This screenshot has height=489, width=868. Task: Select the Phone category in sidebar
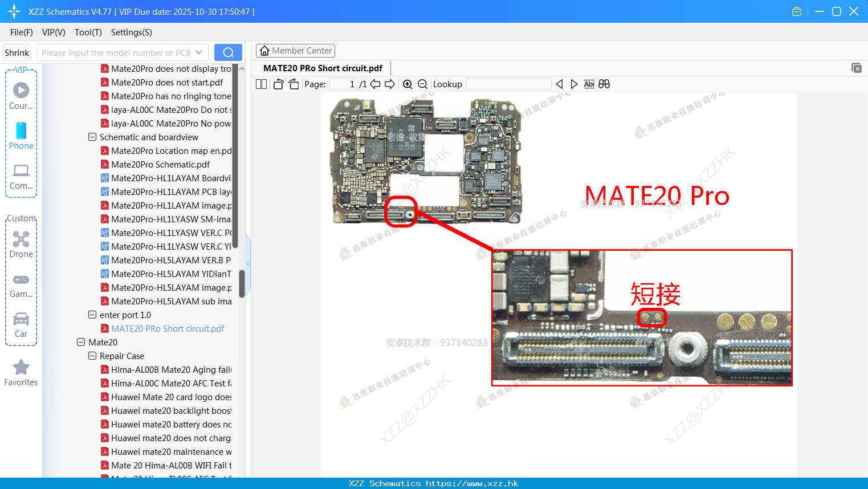coord(21,136)
